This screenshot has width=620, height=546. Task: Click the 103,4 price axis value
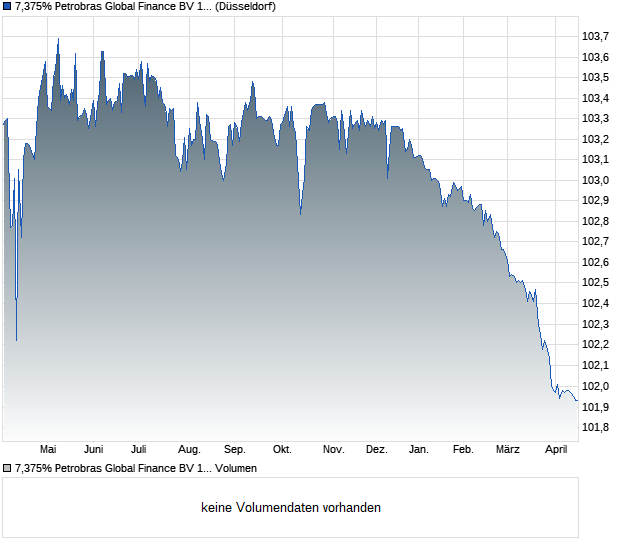point(595,98)
